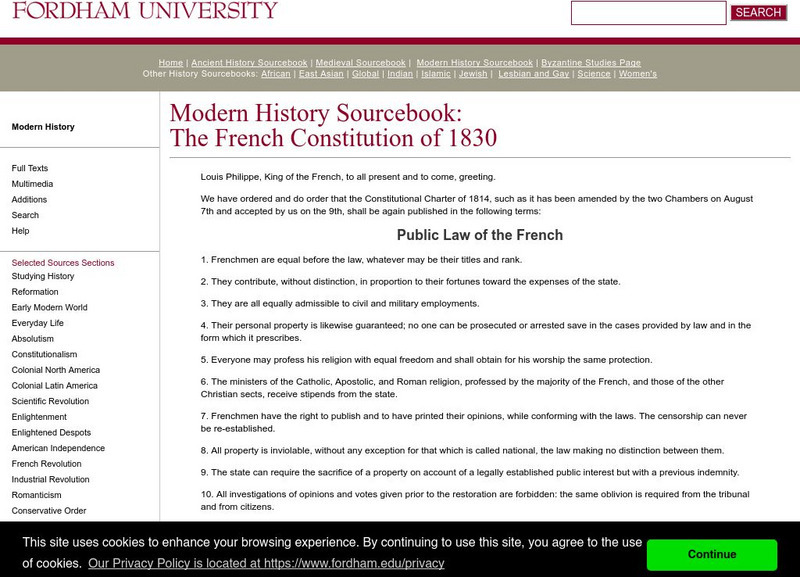800x577 pixels.
Task: Open Constitutionalism section
Action: (44, 354)
